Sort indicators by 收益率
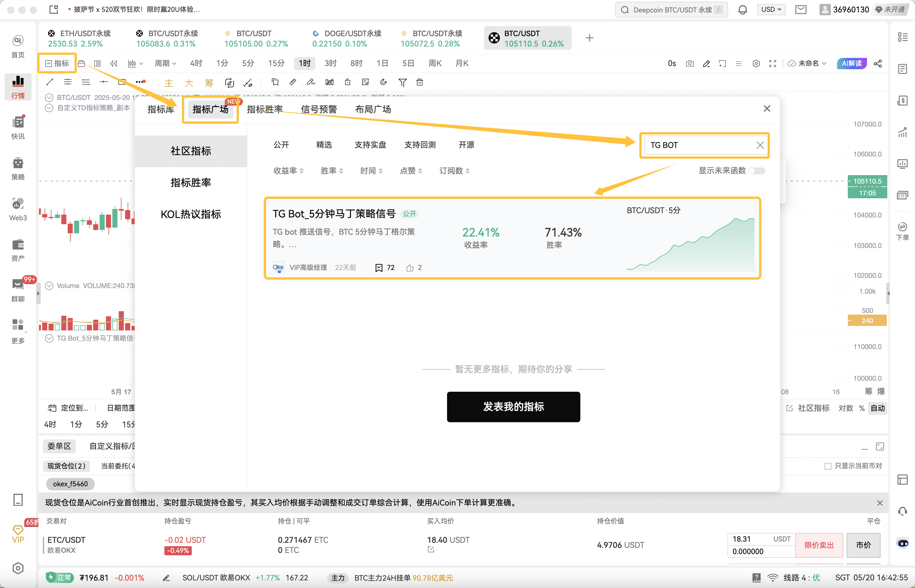The image size is (915, 588). point(289,171)
